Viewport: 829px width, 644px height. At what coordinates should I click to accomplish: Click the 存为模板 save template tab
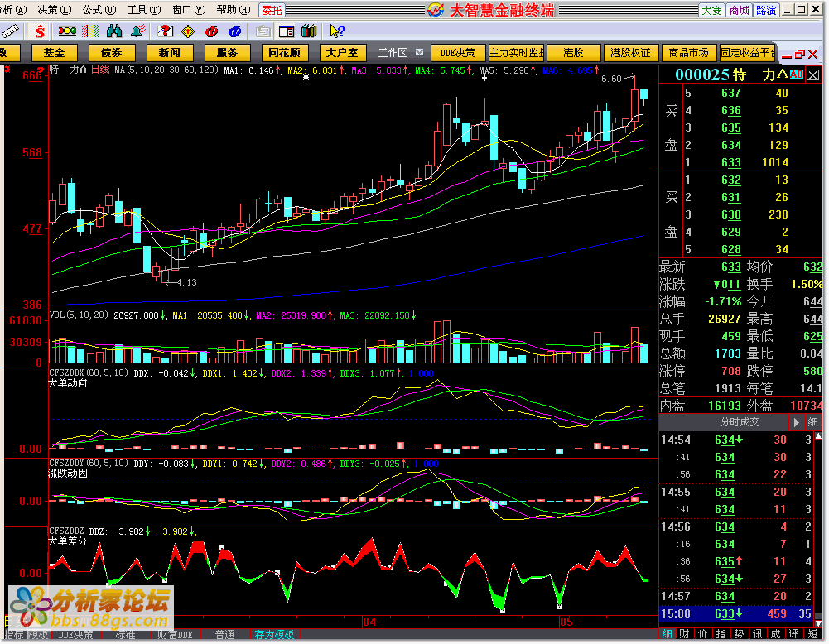[x=274, y=635]
